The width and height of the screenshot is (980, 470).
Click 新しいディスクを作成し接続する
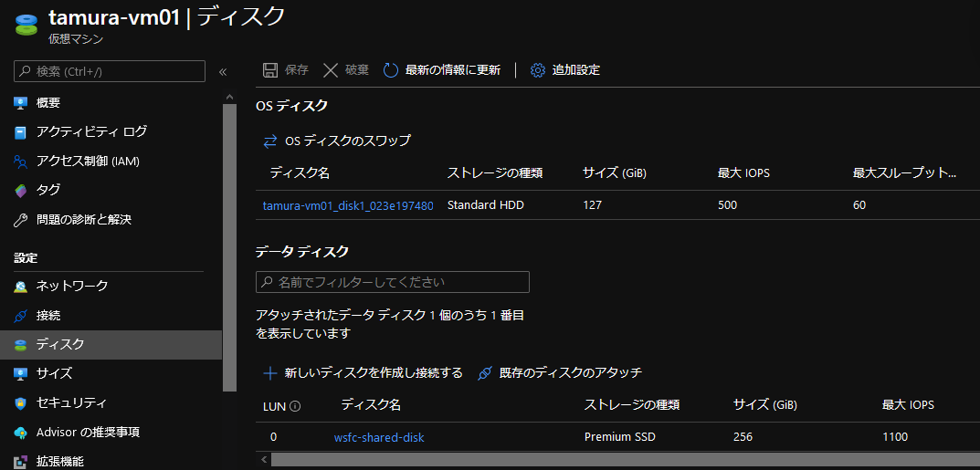pos(374,373)
